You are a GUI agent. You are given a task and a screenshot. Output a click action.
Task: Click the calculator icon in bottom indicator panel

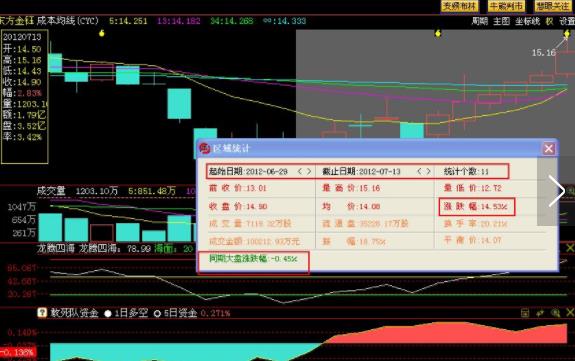pos(525,313)
